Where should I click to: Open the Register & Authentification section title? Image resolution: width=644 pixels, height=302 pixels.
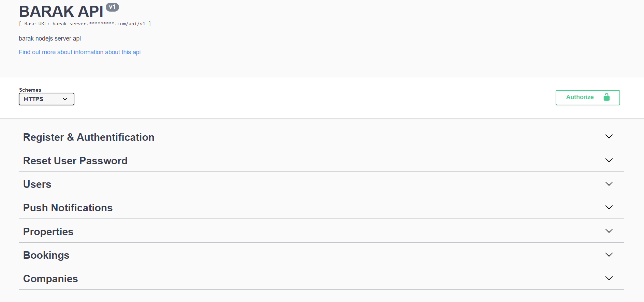tap(89, 137)
